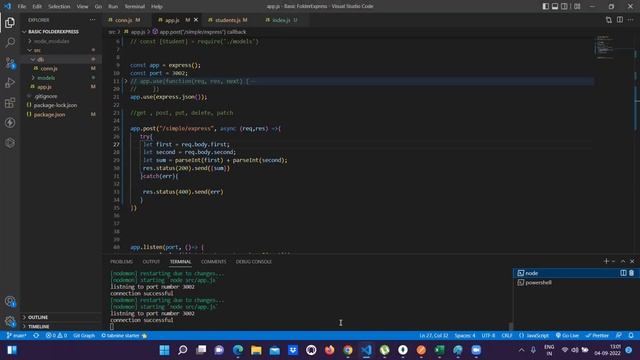Open the Comments panel tab
This screenshot has width=640, height=360.
(x=213, y=262)
